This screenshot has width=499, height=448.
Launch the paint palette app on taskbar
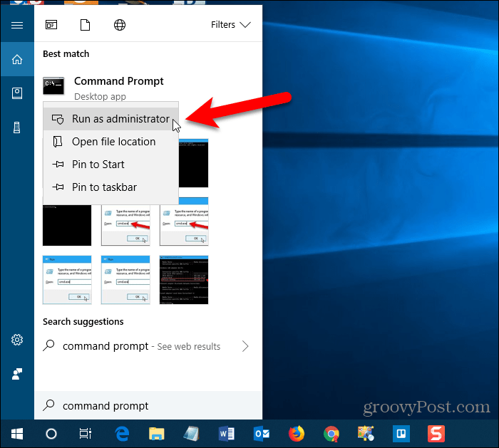click(366, 434)
